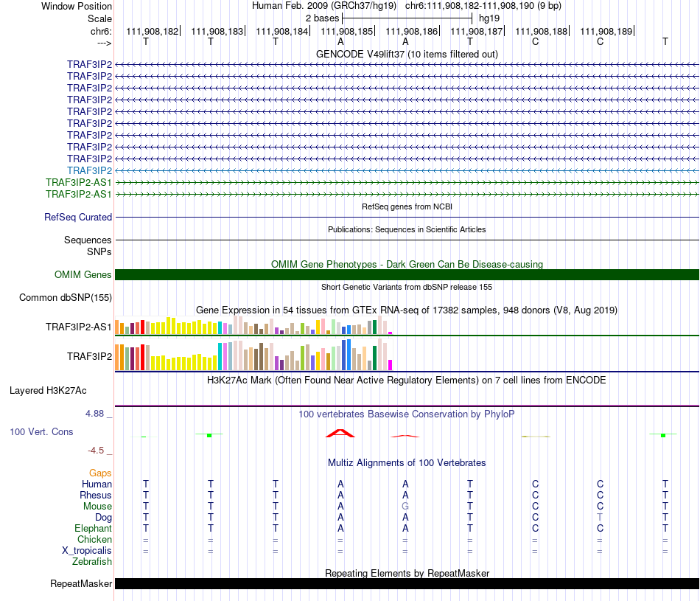Click the 2 bases scale bar label
This screenshot has width=700, height=601.
pos(322,18)
